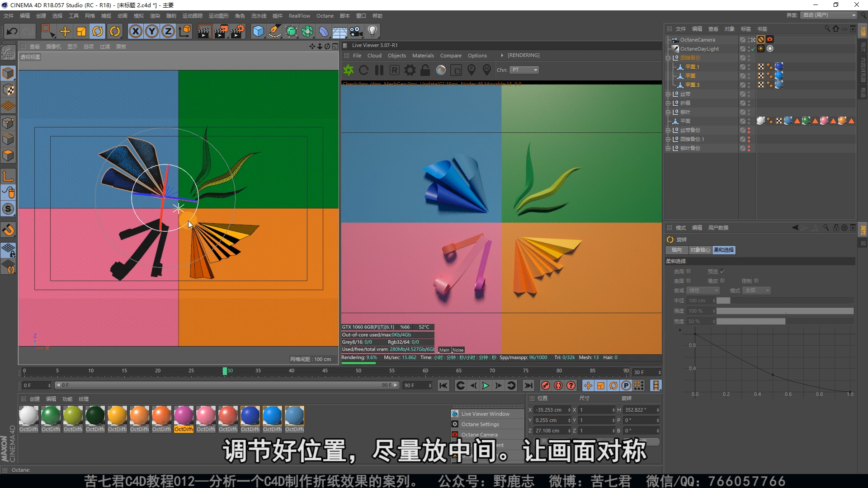Open Live Viewer settings gear
Viewport: 868px width, 488px height.
coord(410,70)
